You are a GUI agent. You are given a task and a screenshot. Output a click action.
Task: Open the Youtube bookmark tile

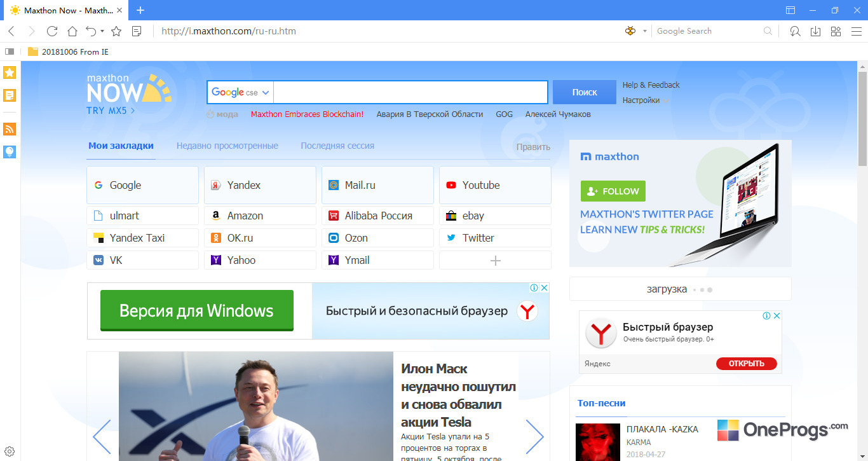(495, 185)
